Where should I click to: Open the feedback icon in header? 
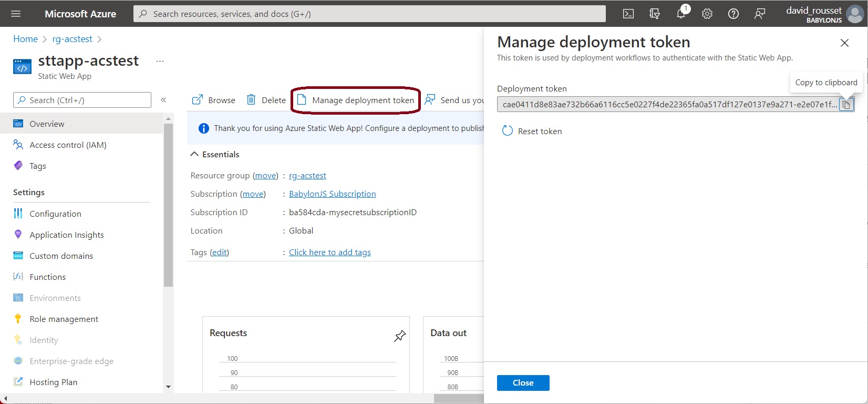click(760, 14)
